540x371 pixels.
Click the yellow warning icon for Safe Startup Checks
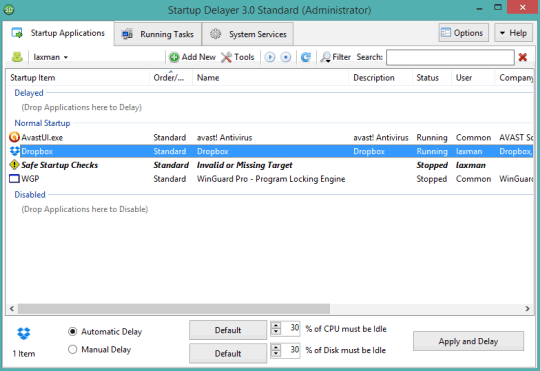14,165
